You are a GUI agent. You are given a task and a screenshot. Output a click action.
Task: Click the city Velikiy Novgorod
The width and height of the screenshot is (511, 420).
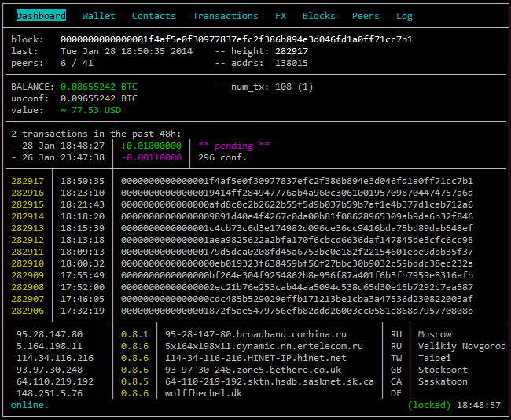pyautogui.click(x=462, y=346)
